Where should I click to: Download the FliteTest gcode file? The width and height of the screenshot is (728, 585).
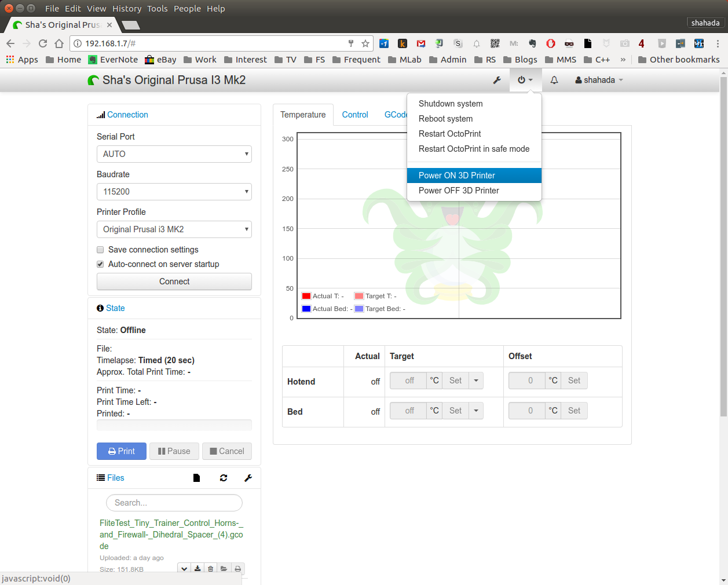(x=197, y=569)
